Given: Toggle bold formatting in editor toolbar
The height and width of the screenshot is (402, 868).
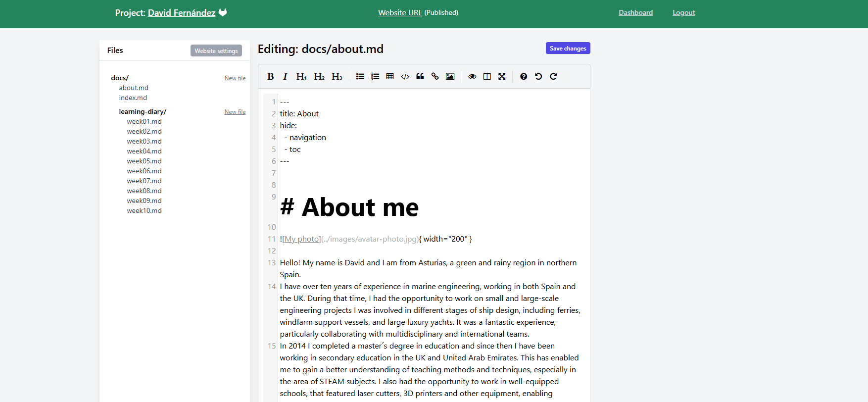Looking at the screenshot, I should (x=270, y=76).
